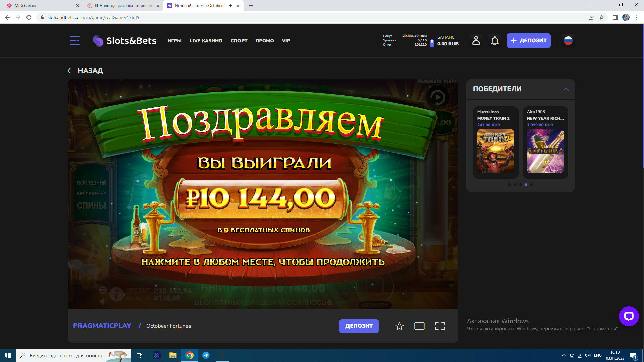Toggle bonus balance switch
The height and width of the screenshot is (362, 644).
(432, 43)
